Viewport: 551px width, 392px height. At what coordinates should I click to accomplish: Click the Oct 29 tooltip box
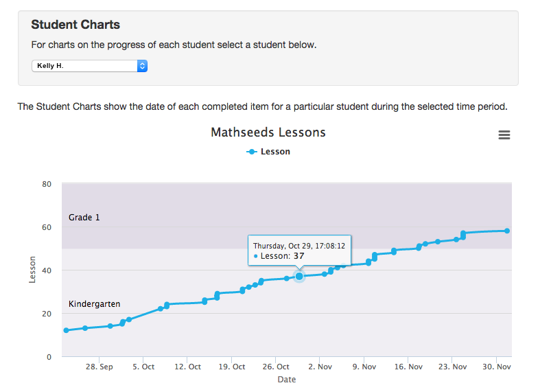298,250
